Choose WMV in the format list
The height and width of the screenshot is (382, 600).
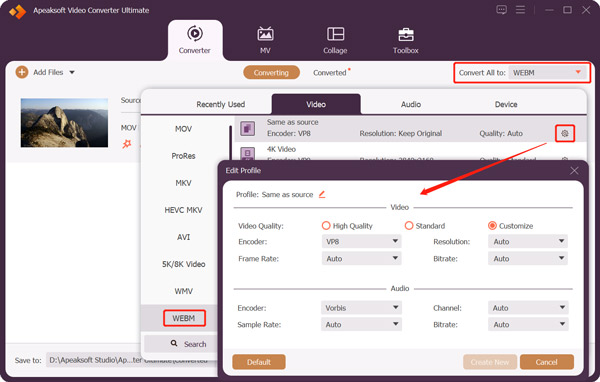coord(183,291)
